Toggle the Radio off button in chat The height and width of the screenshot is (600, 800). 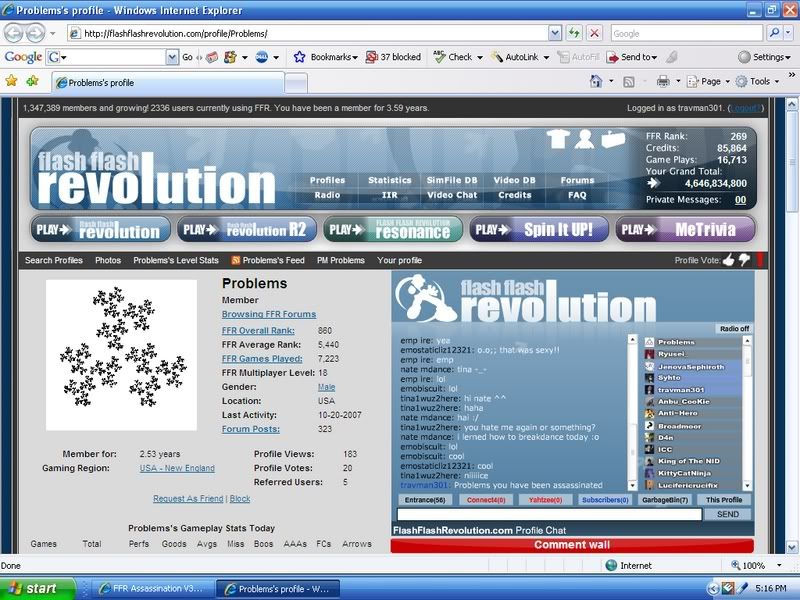point(733,329)
